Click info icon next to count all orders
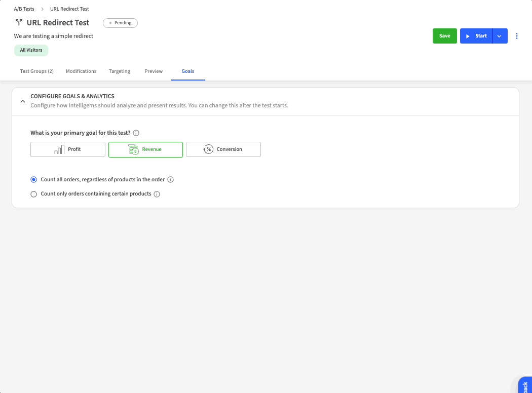 [171, 180]
